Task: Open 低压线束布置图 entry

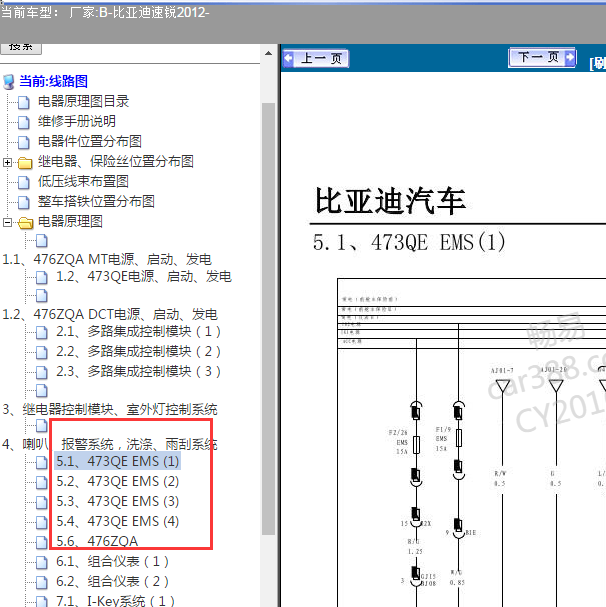Action: point(83,181)
